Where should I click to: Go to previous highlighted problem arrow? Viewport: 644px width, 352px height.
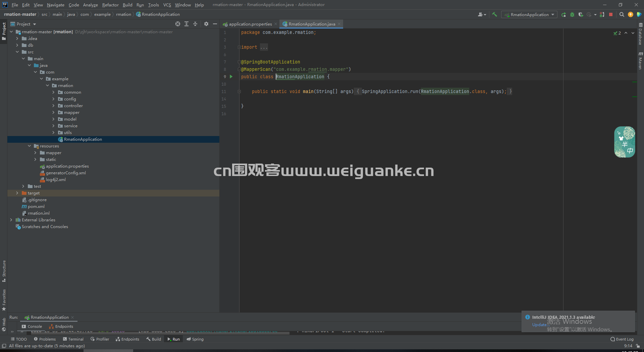pos(626,33)
